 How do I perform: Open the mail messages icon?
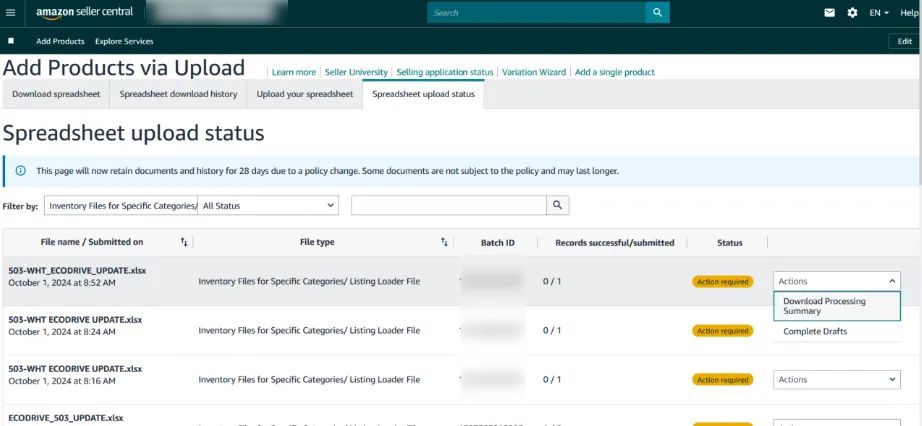coord(829,12)
